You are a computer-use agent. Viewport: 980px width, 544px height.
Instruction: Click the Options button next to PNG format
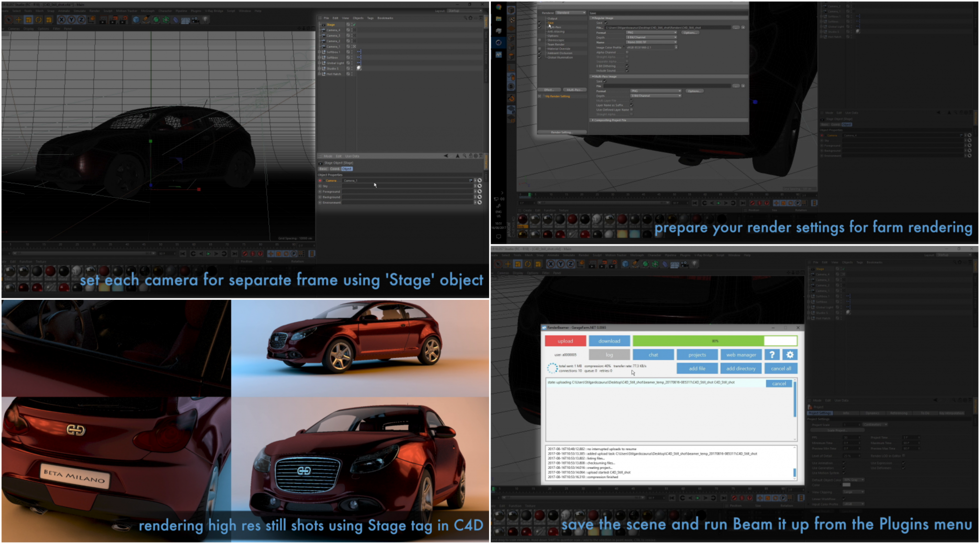point(690,33)
